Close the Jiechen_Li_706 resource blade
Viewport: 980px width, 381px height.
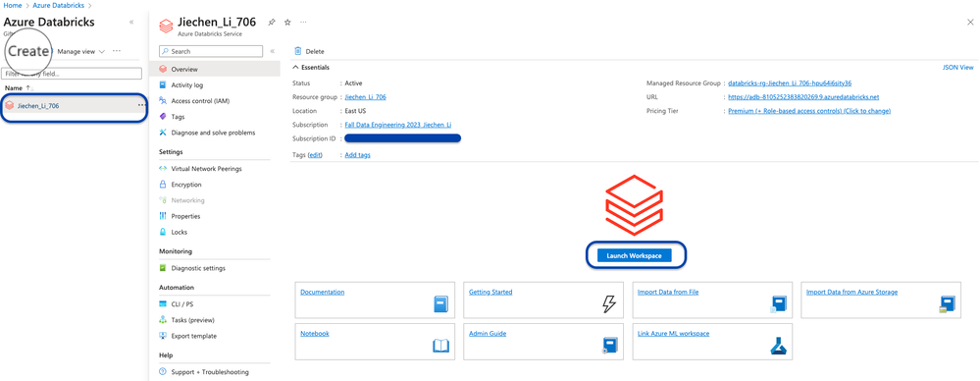pos(970,22)
